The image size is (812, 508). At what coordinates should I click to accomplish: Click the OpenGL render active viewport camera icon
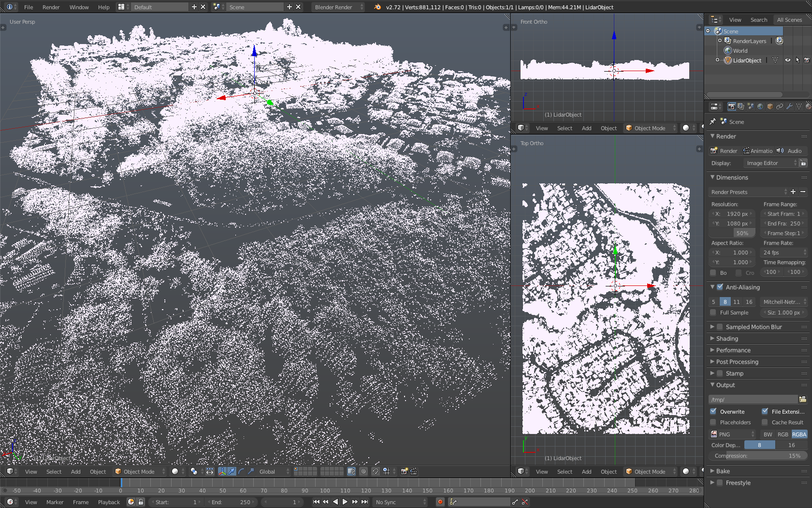pos(404,471)
